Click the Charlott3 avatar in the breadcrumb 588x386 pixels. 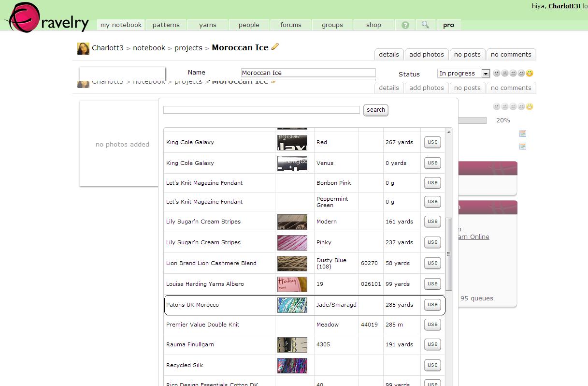[83, 48]
